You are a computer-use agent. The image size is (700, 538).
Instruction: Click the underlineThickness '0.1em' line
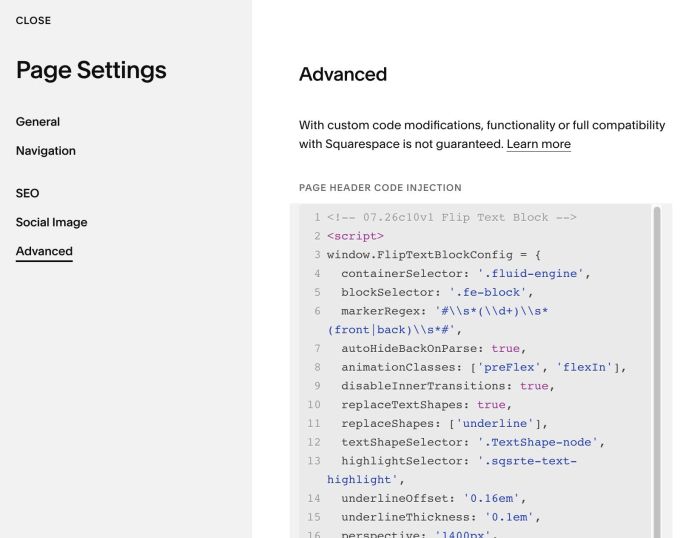tap(441, 517)
